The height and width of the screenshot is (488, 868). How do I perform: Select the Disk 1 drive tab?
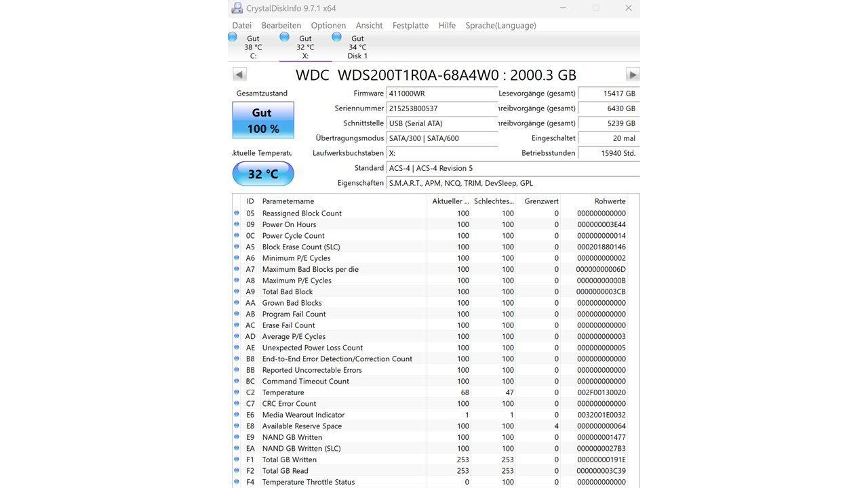point(357,47)
